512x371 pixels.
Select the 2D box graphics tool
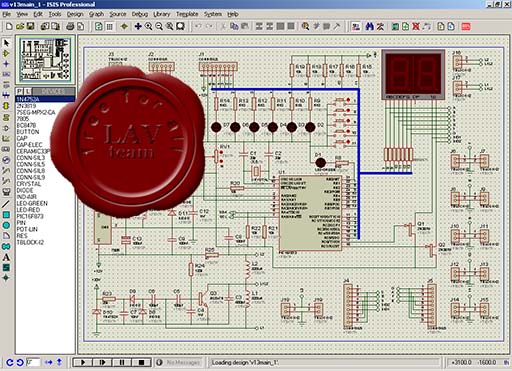[x=6, y=215]
